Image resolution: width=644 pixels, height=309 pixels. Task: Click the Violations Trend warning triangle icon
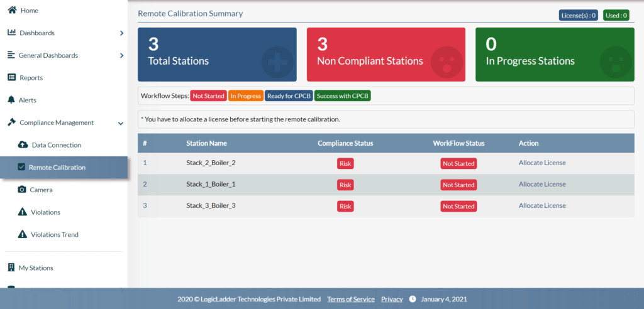click(22, 234)
